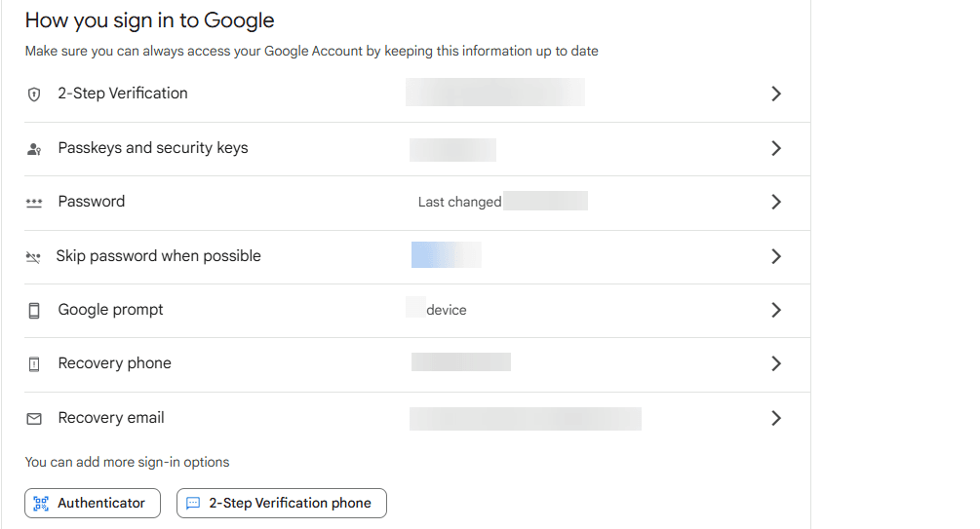Open Recovery email row chevron arrow
The height and width of the screenshot is (529, 980).
click(775, 418)
